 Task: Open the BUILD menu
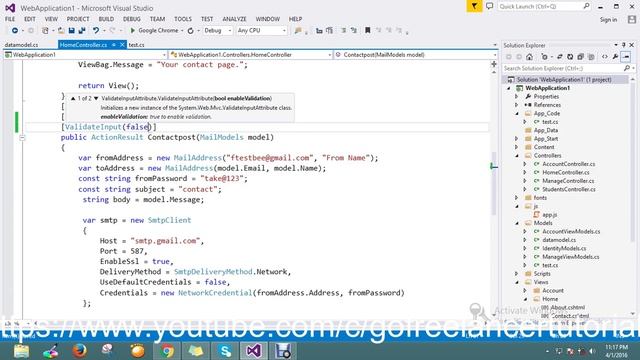pyautogui.click(x=106, y=19)
